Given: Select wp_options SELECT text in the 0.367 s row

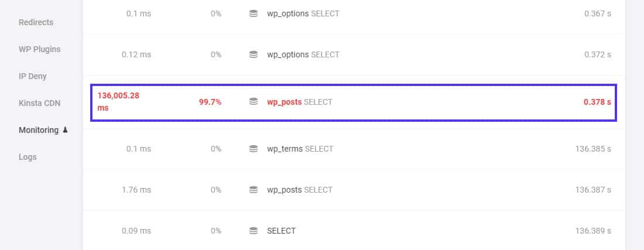Looking at the screenshot, I should [x=303, y=13].
